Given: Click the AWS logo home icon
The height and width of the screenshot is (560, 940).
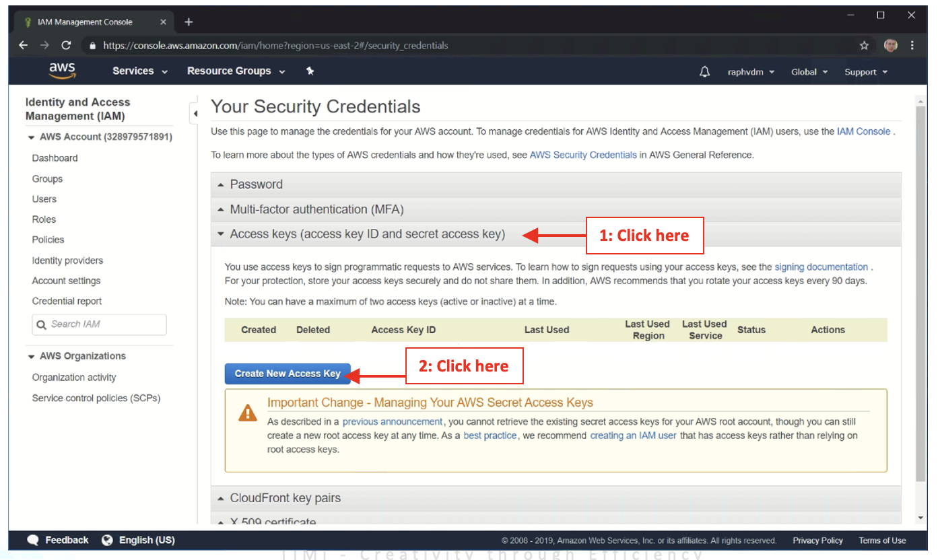Looking at the screenshot, I should [x=62, y=71].
